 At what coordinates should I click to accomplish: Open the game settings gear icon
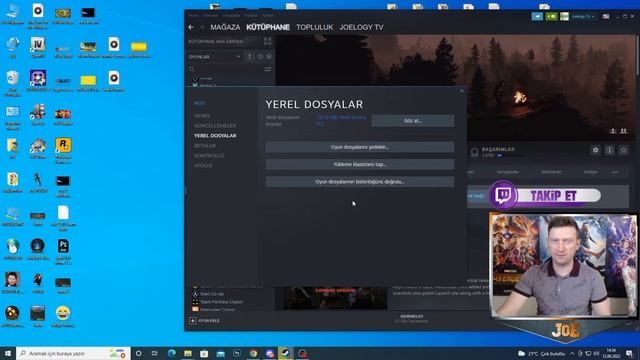click(596, 150)
